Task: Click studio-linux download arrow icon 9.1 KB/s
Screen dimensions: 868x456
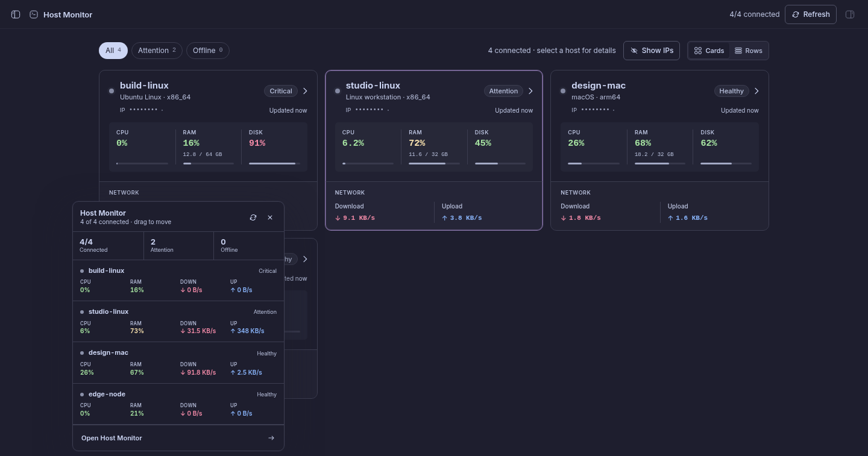Action: point(338,218)
